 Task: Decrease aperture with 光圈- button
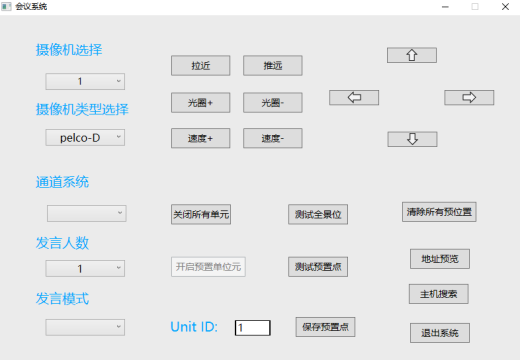(273, 102)
